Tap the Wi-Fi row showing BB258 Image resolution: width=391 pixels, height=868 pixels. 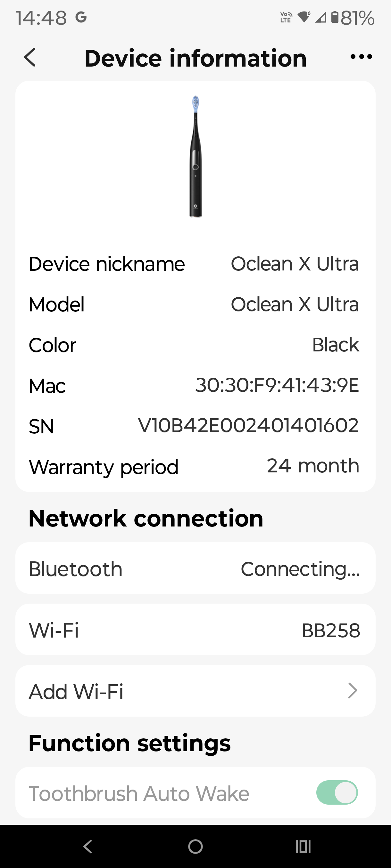[195, 630]
